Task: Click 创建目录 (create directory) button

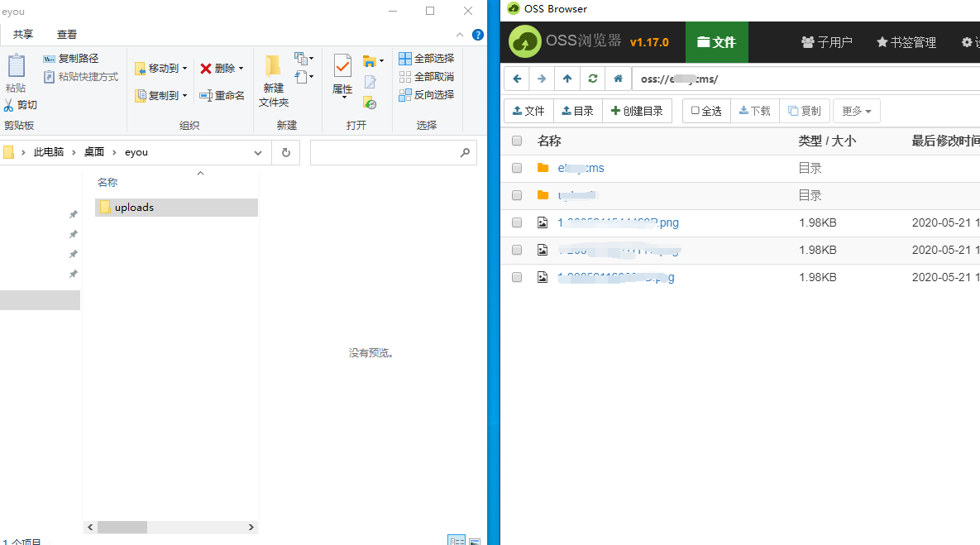Action: click(x=637, y=111)
